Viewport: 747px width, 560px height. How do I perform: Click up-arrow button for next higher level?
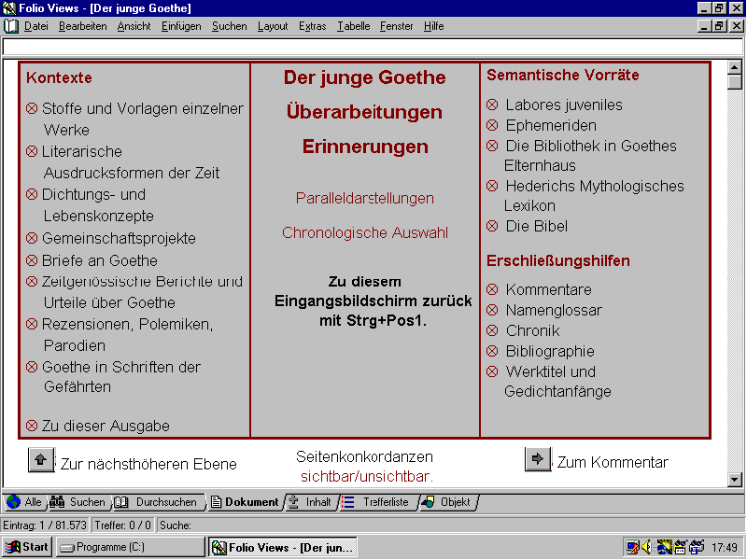pyautogui.click(x=41, y=460)
